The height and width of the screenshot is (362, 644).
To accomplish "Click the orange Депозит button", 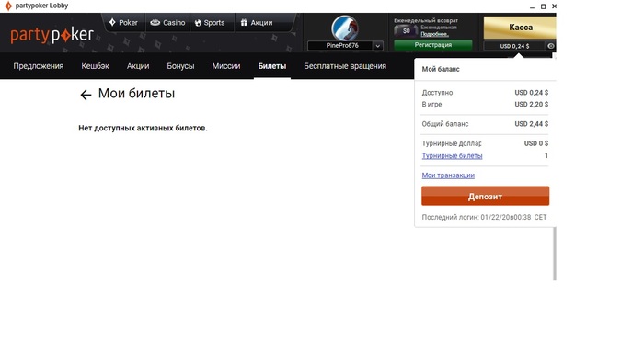I will 485,196.
